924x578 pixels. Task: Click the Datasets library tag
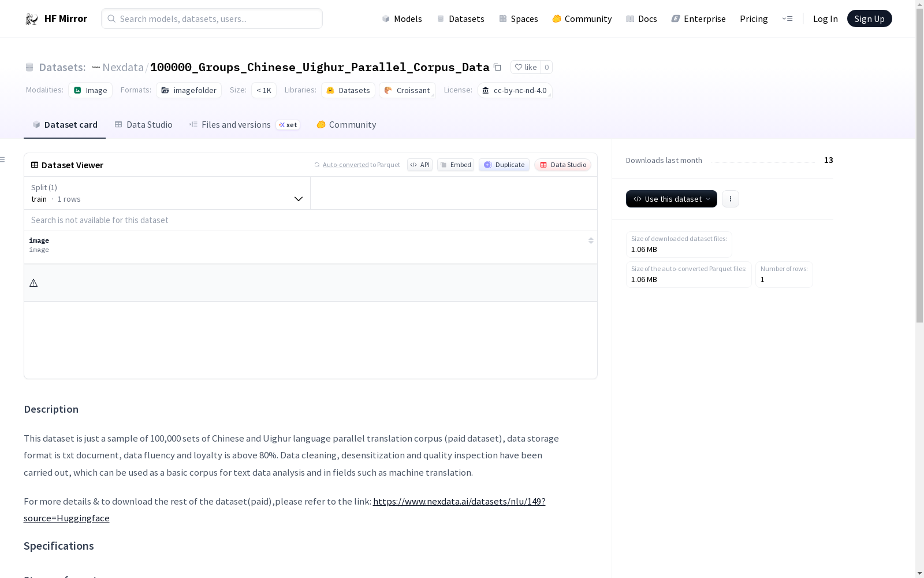pyautogui.click(x=348, y=90)
